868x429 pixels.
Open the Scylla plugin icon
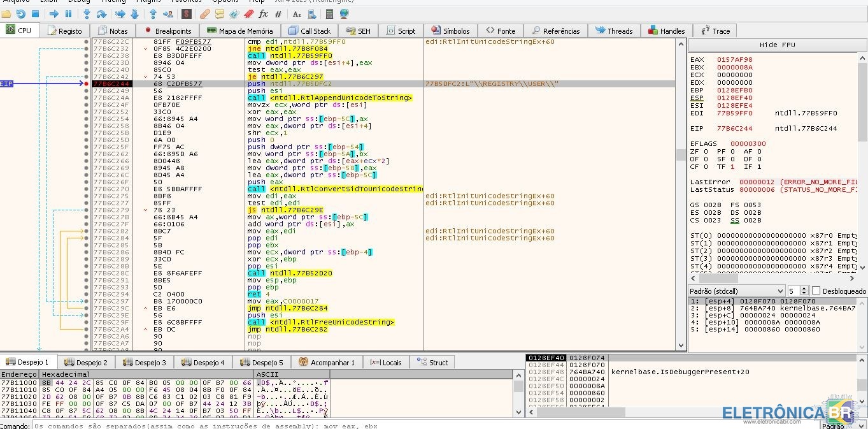[x=186, y=14]
